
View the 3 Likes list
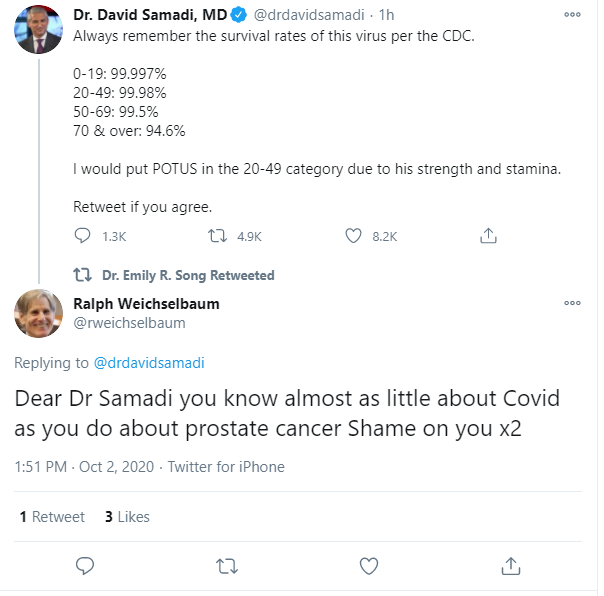click(126, 517)
